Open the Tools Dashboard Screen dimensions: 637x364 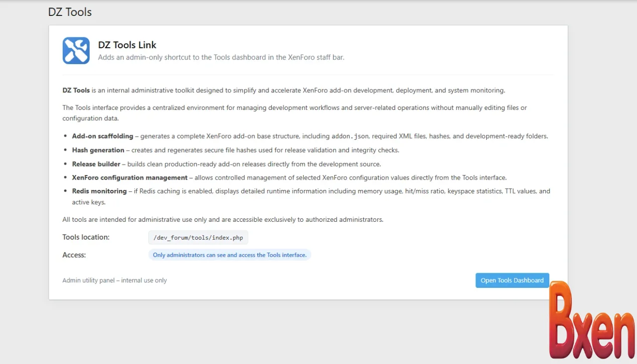click(512, 280)
